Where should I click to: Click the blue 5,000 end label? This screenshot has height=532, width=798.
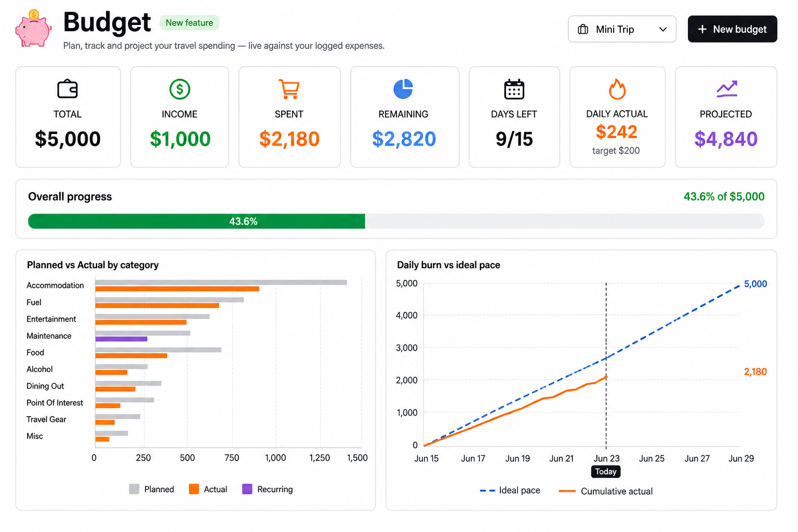[x=755, y=284]
